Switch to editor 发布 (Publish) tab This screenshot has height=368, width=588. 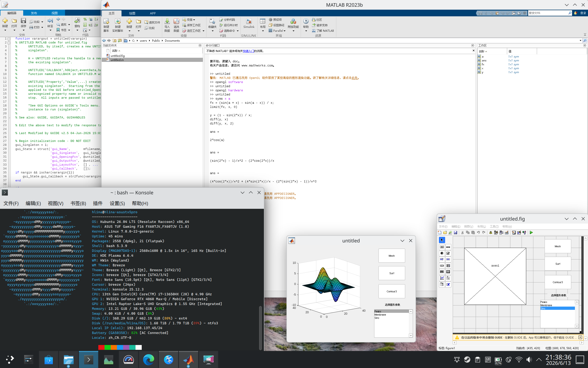(34, 13)
